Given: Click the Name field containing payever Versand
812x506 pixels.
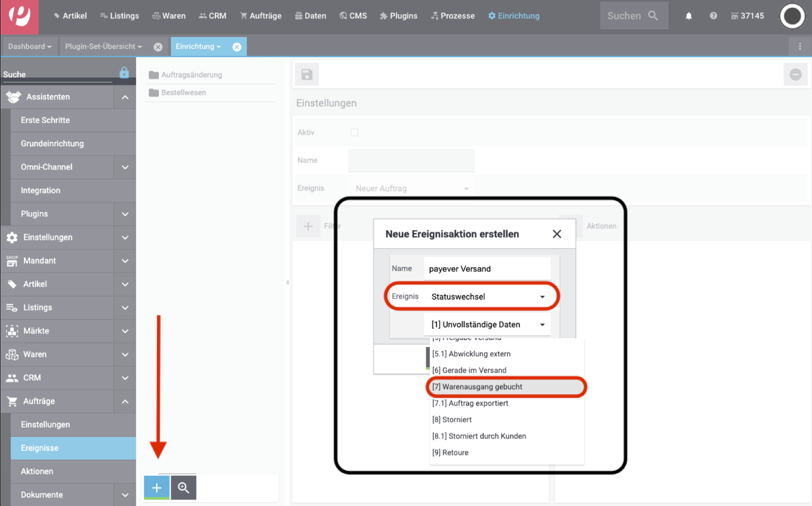Looking at the screenshot, I should pyautogui.click(x=488, y=269).
